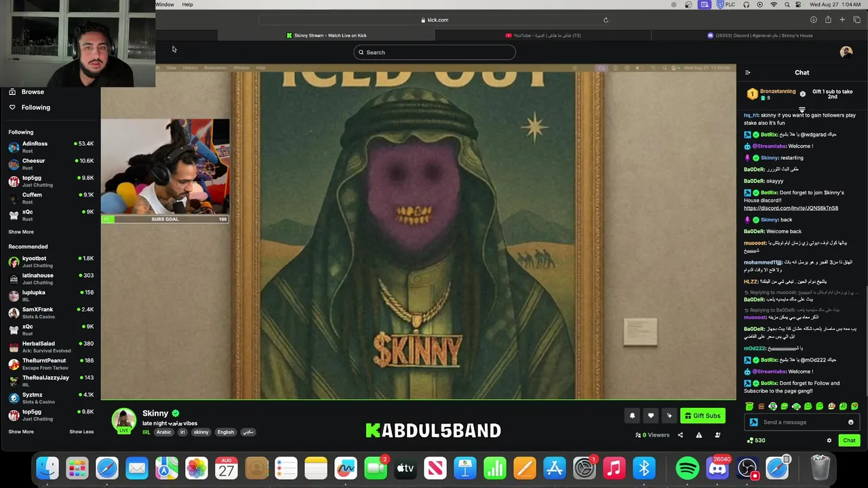Open chat settings gear icon
Screen dimensions: 868x488
click(829, 441)
